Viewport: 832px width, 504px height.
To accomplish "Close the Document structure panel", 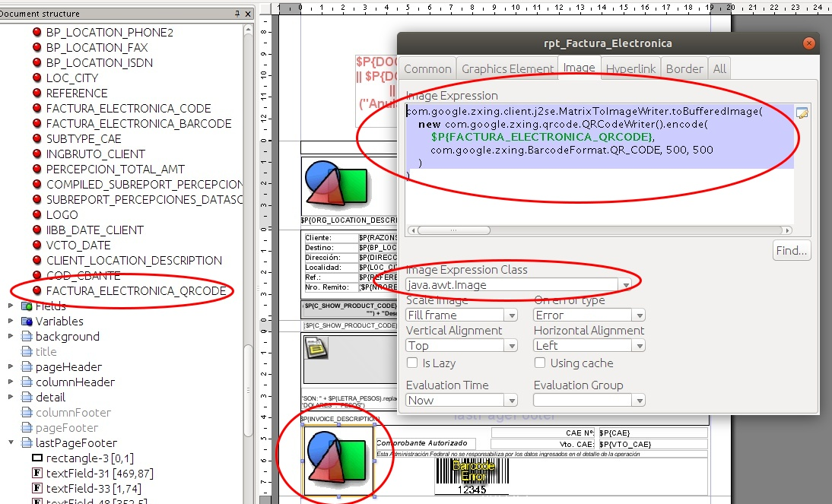I will (248, 14).
